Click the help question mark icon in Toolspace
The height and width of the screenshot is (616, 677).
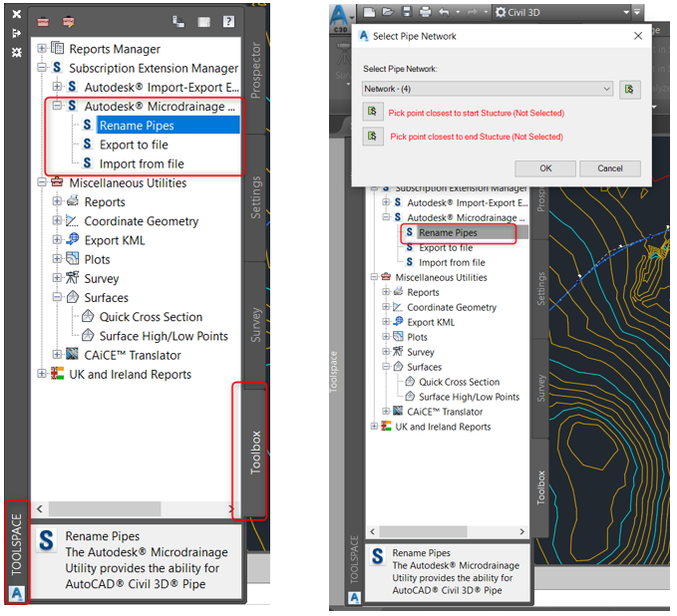[229, 21]
